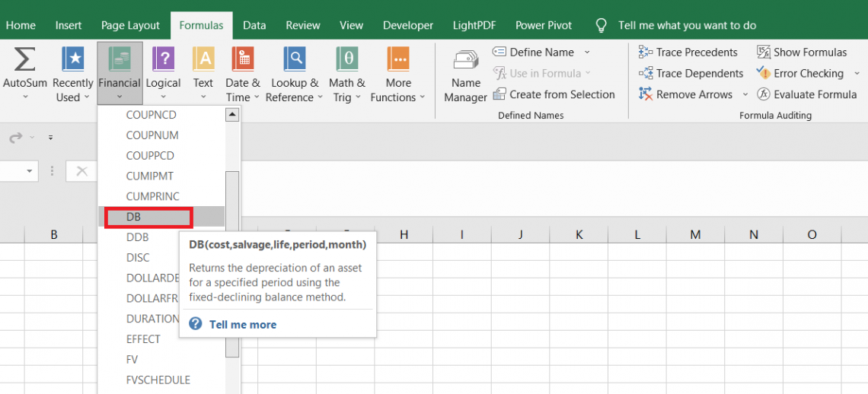Open the Text functions library icon

coord(203,59)
